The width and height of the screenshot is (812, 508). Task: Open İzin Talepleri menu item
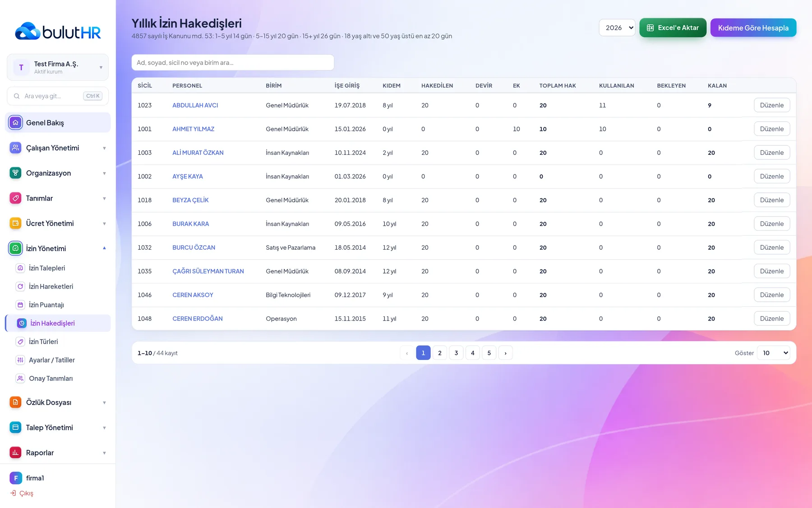[58, 268]
